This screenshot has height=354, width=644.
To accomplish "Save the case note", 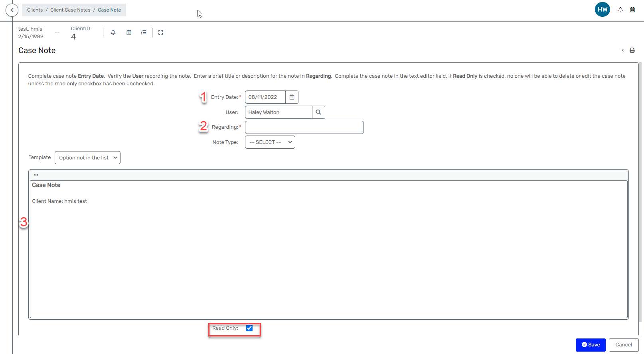I will [591, 345].
